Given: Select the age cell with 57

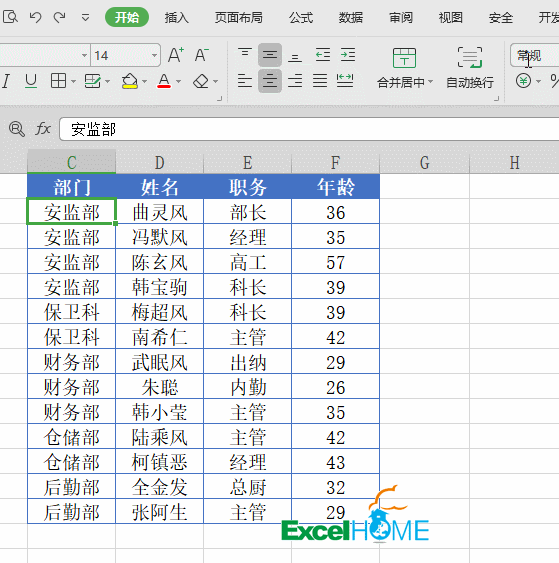Looking at the screenshot, I should pos(336,262).
